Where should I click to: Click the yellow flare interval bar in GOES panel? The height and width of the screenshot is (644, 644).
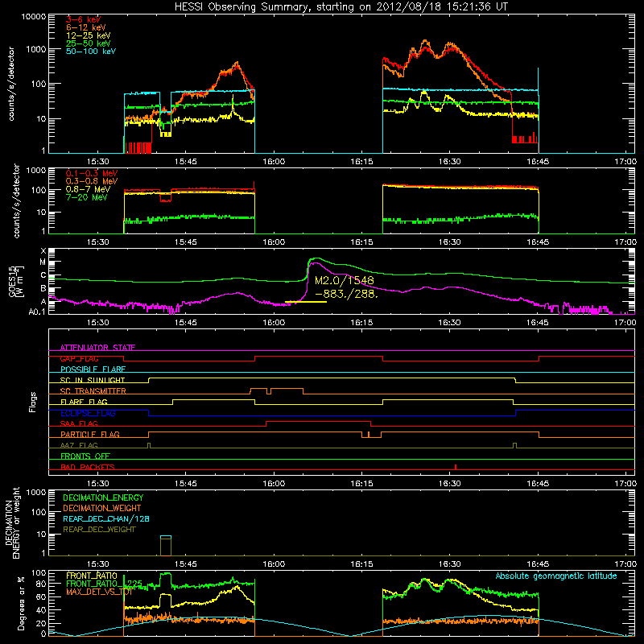tap(306, 302)
